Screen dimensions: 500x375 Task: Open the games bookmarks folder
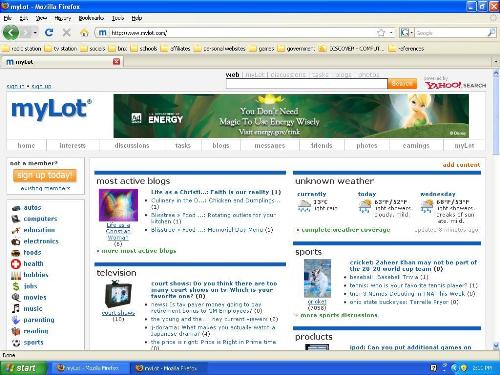262,49
